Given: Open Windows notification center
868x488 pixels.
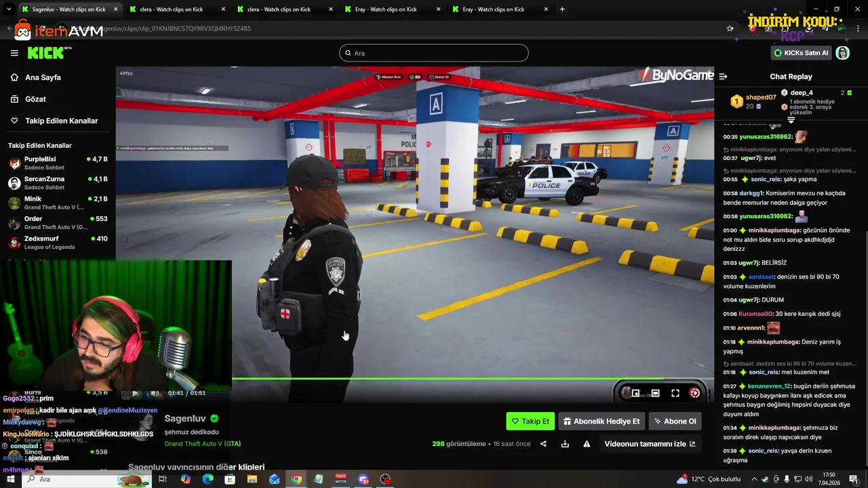Looking at the screenshot, I should (854, 479).
